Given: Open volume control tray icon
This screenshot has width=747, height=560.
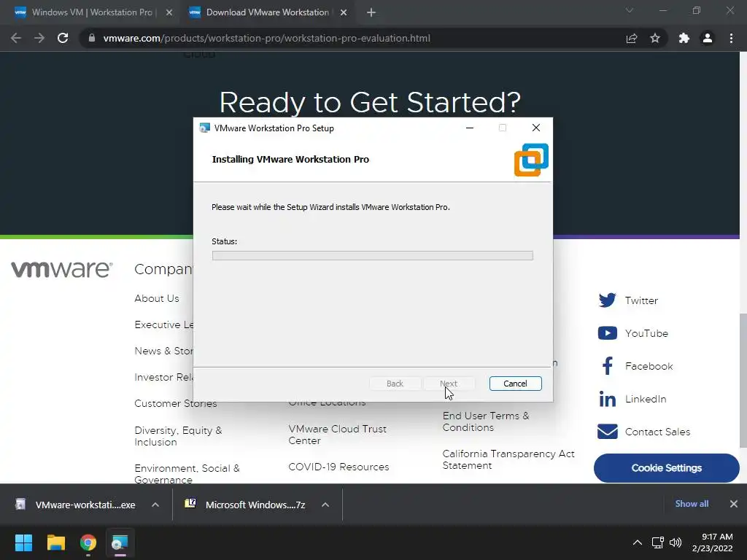Looking at the screenshot, I should 676,542.
